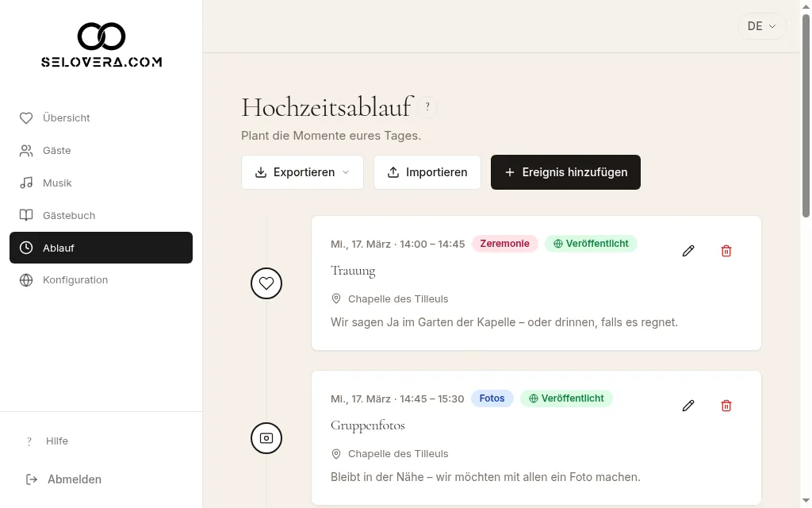This screenshot has height=508, width=812.
Task: Navigate to Gästebuch
Action: [x=101, y=215]
